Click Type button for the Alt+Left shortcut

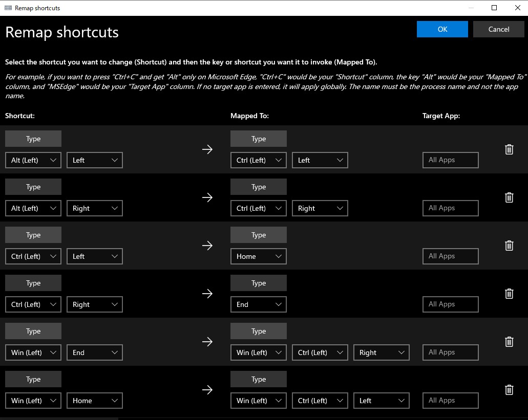tap(33, 139)
